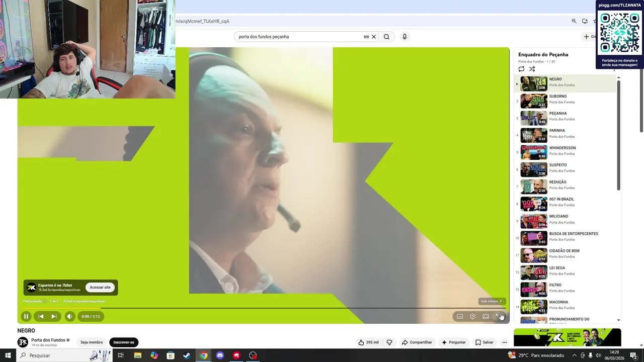
Task: Play CIDADÃO DE BEM from playlist
Action: point(565,255)
